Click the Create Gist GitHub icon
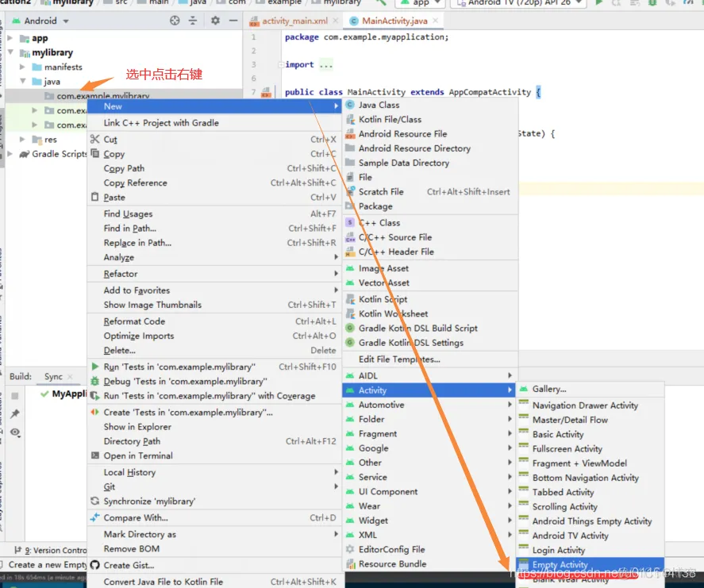 94,565
